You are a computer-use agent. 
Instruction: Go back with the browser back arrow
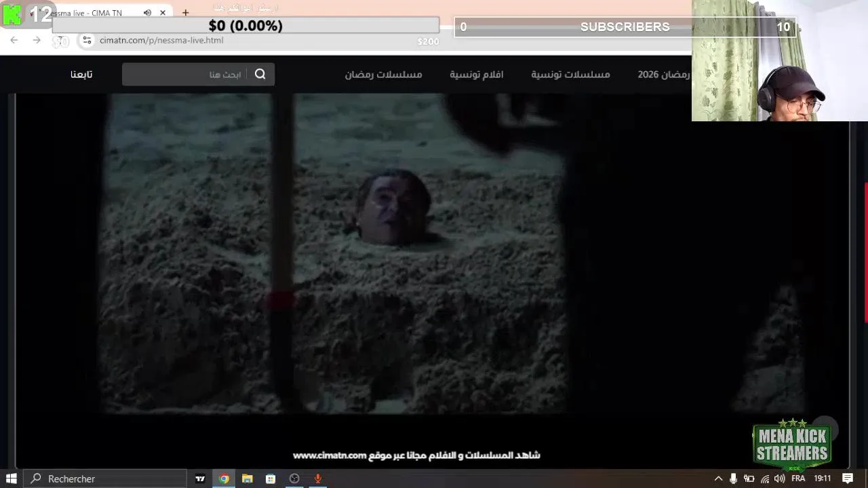(x=14, y=41)
